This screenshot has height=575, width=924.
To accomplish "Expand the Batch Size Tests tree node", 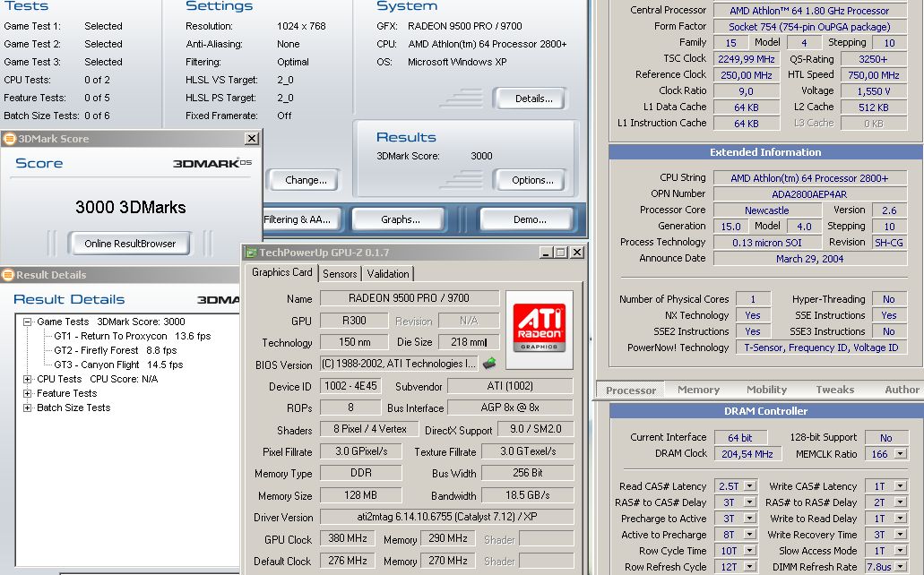I will tap(27, 408).
